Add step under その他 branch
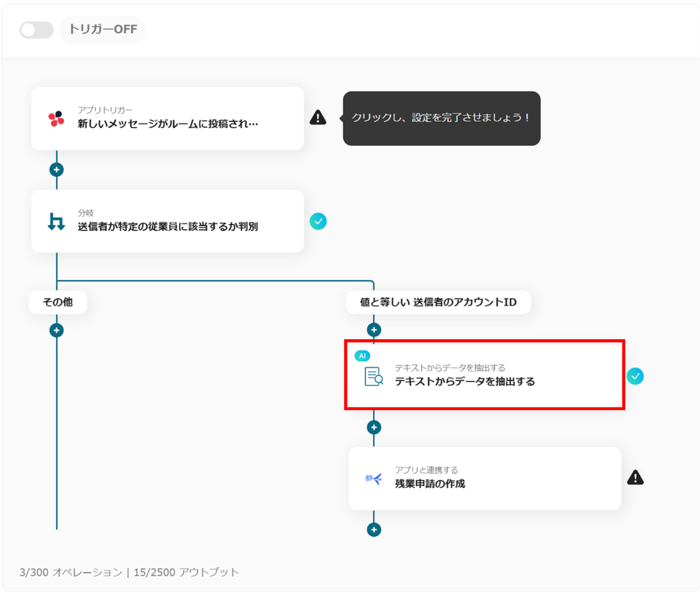700x592 pixels. click(x=56, y=330)
